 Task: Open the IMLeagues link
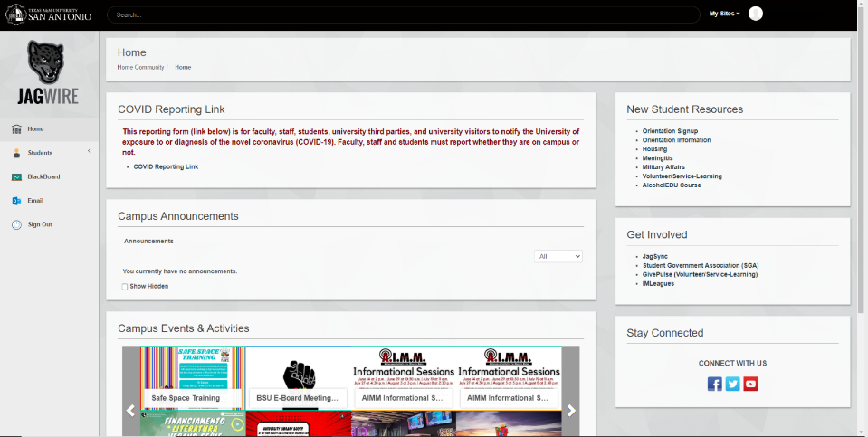click(658, 283)
